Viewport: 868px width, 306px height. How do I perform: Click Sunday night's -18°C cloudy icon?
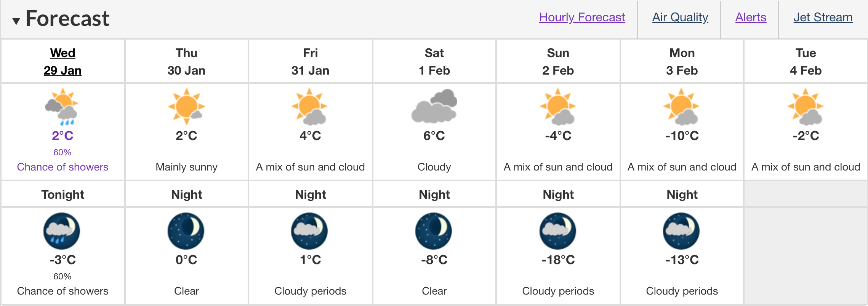pos(558,231)
